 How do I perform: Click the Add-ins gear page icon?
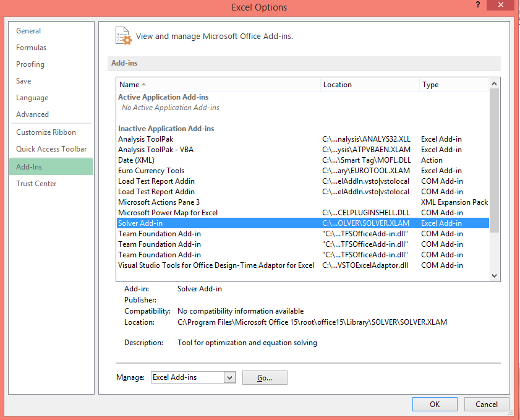pos(124,36)
